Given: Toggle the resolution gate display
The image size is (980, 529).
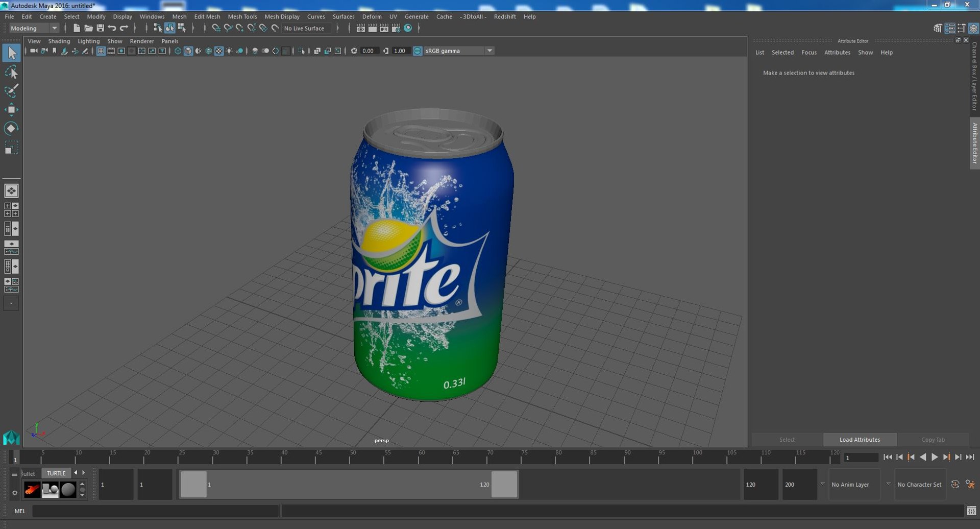Looking at the screenshot, I should tap(121, 51).
